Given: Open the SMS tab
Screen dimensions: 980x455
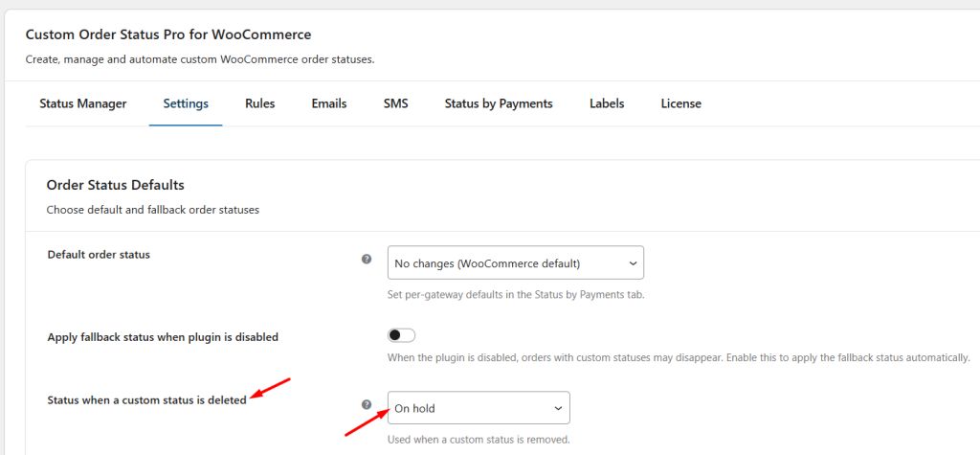Looking at the screenshot, I should coord(395,103).
